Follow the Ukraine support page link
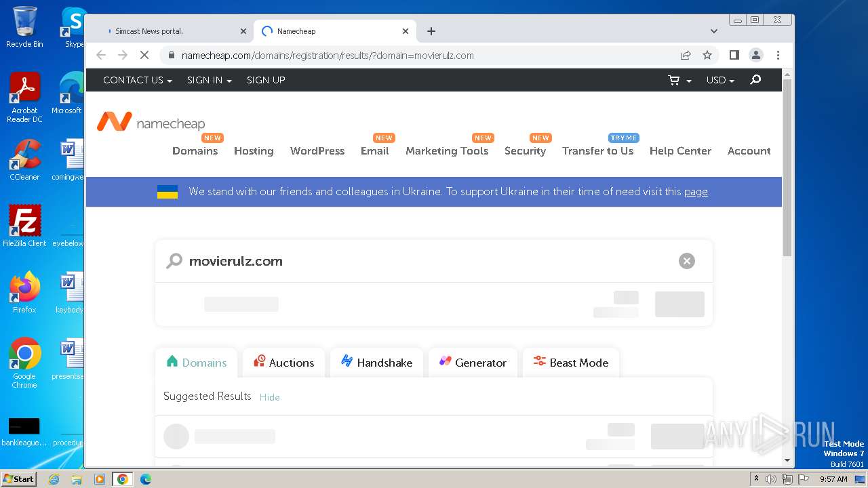 (x=696, y=192)
